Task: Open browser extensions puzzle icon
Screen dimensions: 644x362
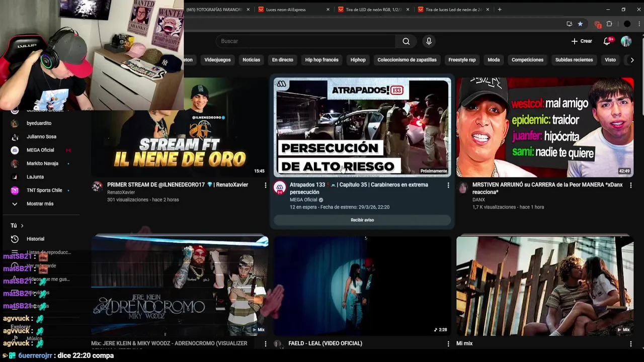Action: pos(609,24)
